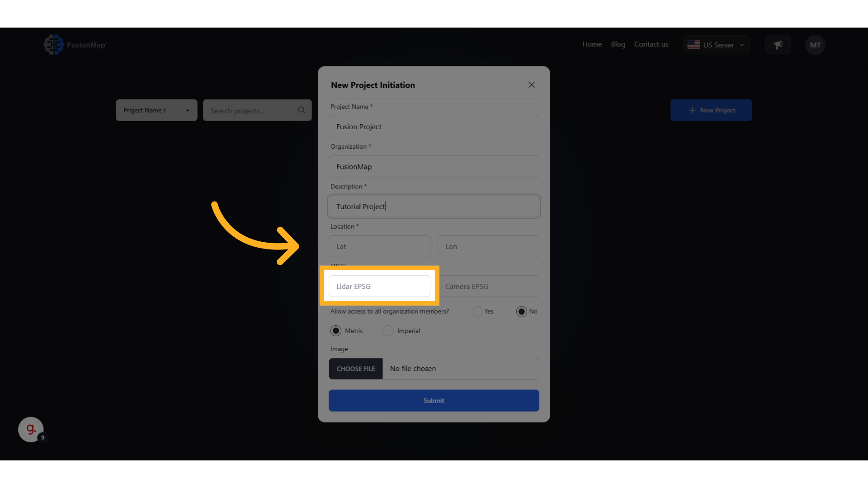
Task: Click into the Description field
Action: coord(434,206)
